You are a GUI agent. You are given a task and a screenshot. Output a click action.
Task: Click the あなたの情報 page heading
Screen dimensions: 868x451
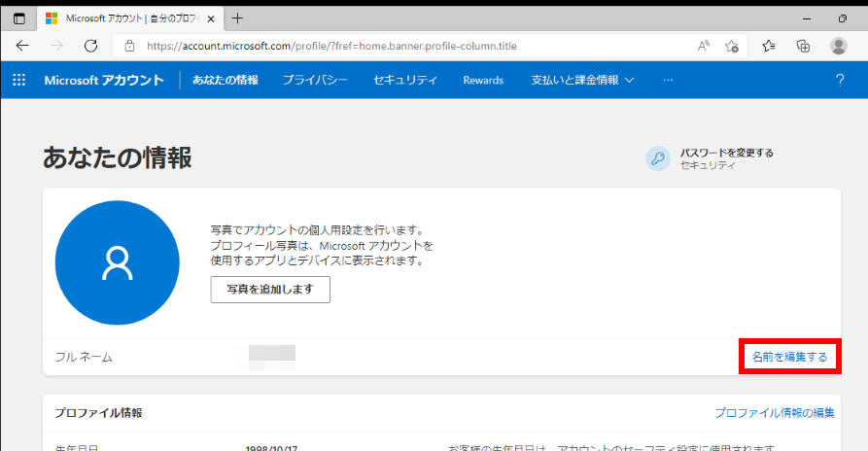[118, 157]
